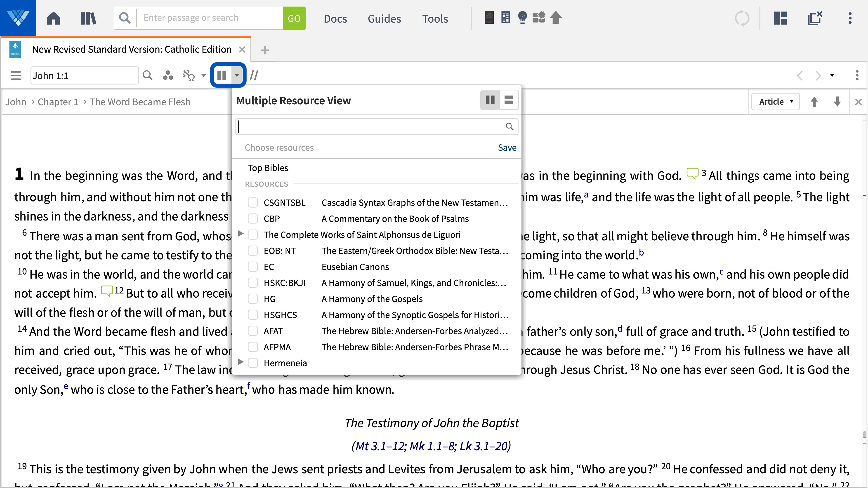Check the AFPMA checkbox

[x=253, y=347]
